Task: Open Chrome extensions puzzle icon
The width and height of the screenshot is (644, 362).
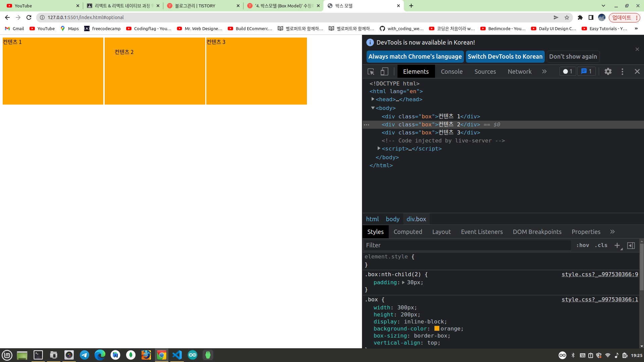Action: pos(580,17)
